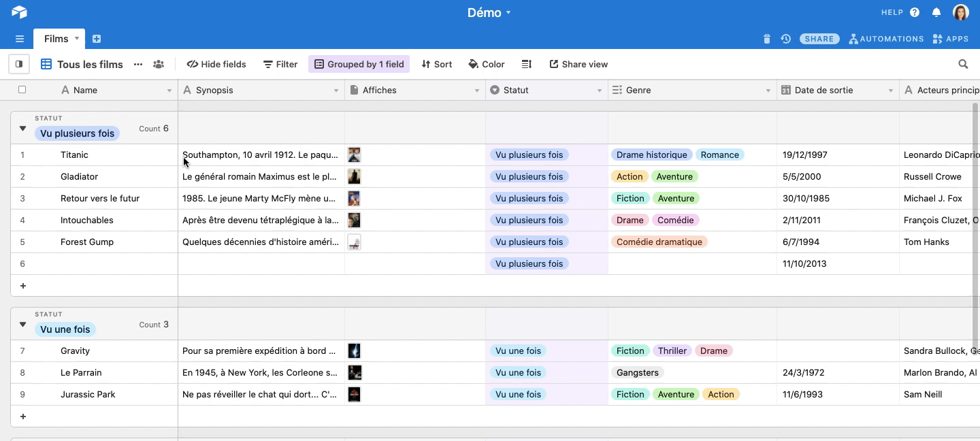Select the date 11/10/2013 cell

[x=838, y=264]
